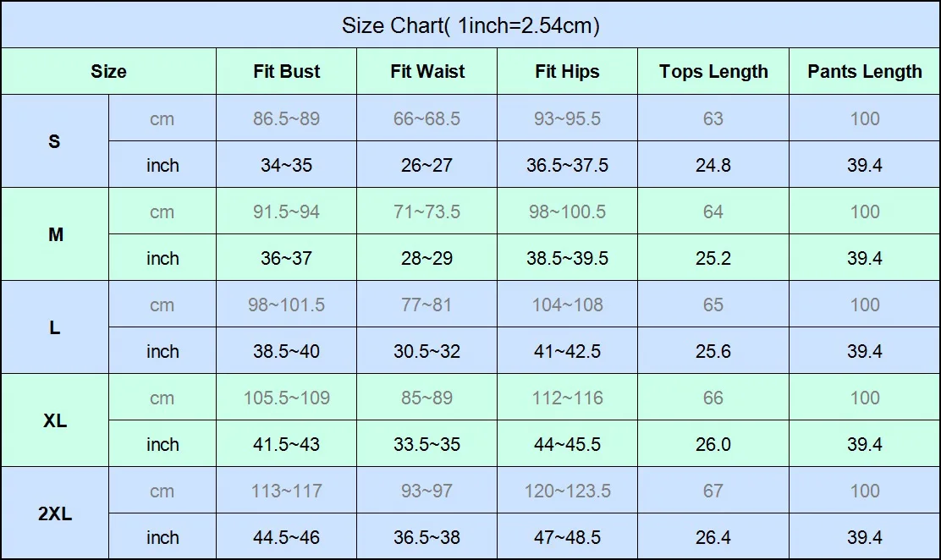Click the 104~108 hips cm cell
Screen dimensions: 941x560
coord(567,305)
